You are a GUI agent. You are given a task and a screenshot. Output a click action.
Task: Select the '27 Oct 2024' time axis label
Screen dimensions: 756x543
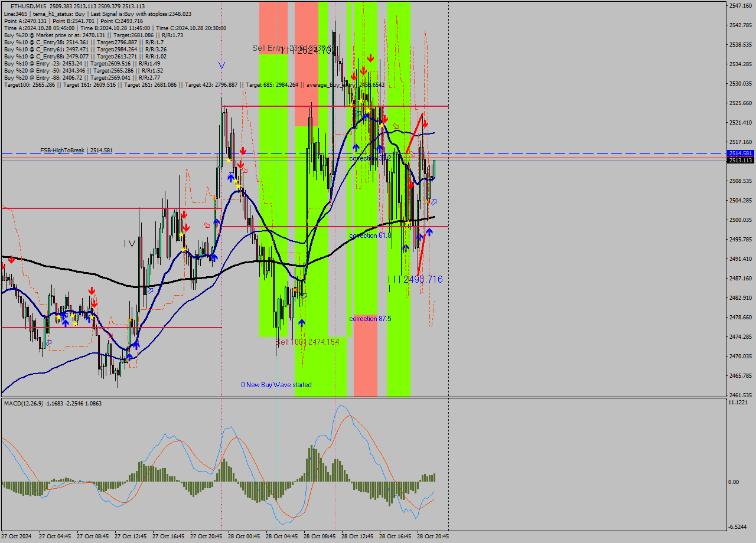(17, 537)
